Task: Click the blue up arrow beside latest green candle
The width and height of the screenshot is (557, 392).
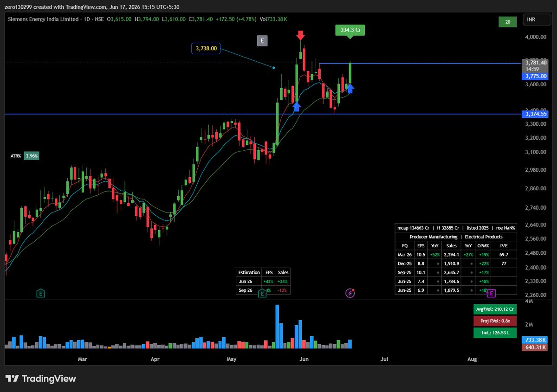Action: point(350,88)
